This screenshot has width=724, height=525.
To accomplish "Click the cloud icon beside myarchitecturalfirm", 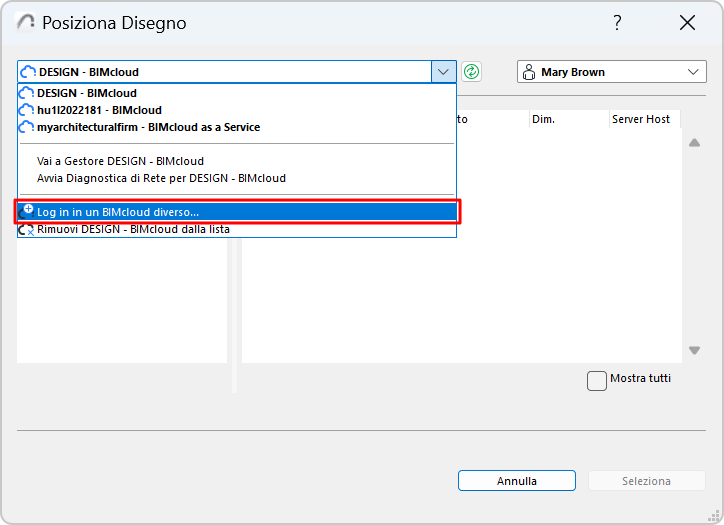I will pyautogui.click(x=27, y=127).
